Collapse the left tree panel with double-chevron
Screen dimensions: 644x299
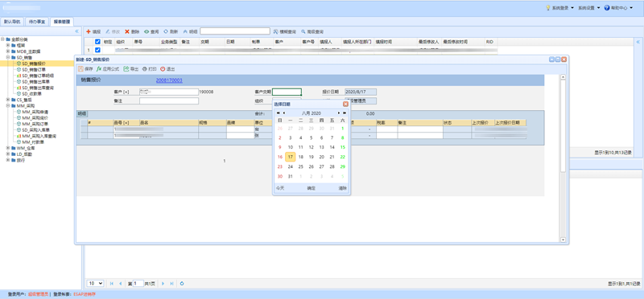pyautogui.click(x=76, y=31)
